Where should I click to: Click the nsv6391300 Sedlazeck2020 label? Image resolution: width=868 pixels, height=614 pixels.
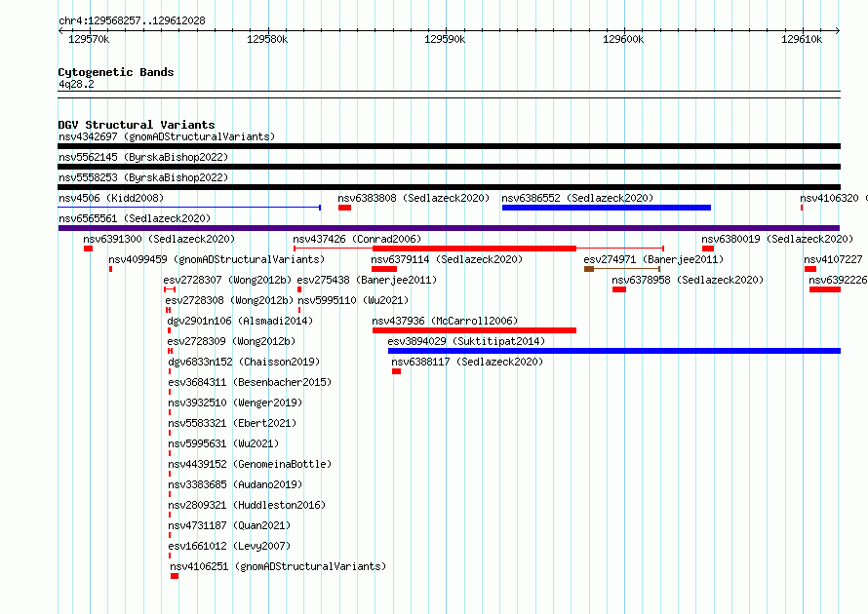tap(159, 239)
